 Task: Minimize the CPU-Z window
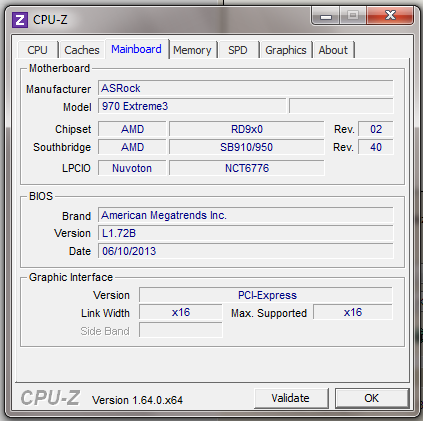coord(326,16)
